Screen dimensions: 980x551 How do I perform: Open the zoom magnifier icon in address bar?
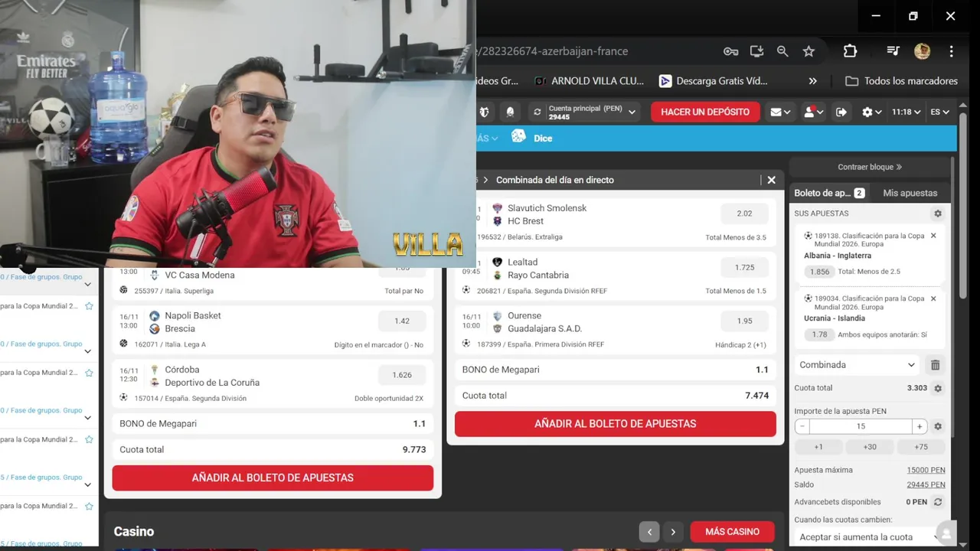tap(782, 51)
